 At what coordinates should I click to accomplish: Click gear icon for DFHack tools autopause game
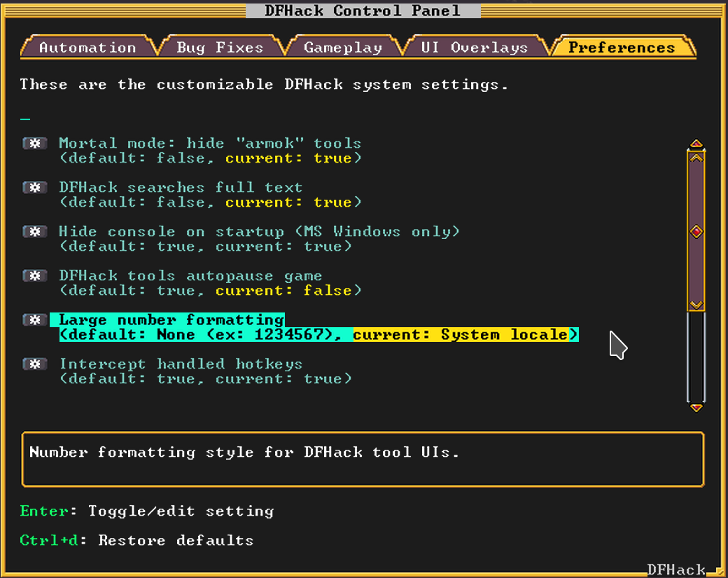[35, 275]
